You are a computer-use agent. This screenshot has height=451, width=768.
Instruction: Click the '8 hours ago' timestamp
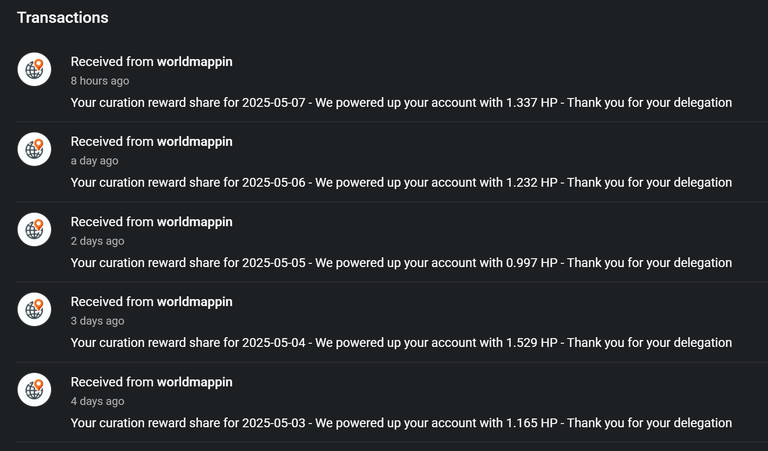click(100, 81)
